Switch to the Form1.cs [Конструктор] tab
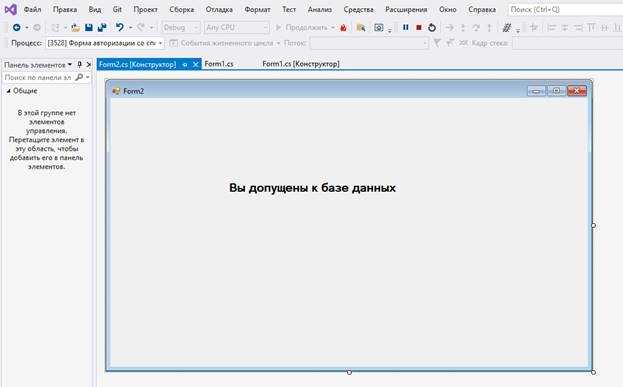Image resolution: width=623 pixels, height=387 pixels. (301, 64)
